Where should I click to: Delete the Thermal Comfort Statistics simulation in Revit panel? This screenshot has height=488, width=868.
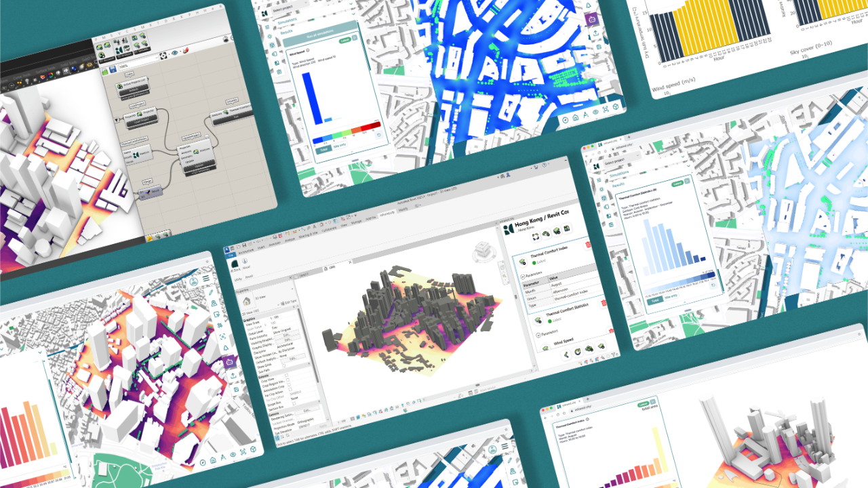(604, 303)
